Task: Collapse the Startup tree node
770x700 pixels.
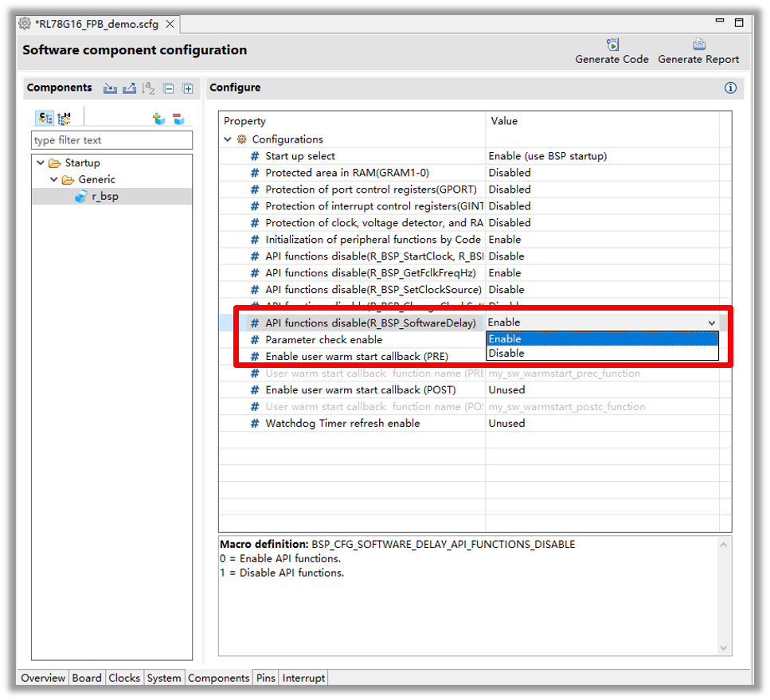Action: pyautogui.click(x=41, y=162)
